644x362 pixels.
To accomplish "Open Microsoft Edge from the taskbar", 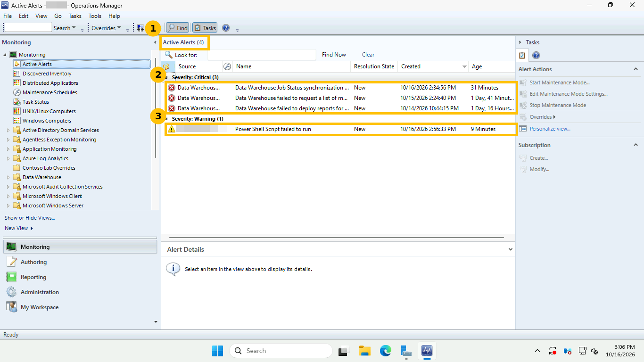I will tap(386, 351).
